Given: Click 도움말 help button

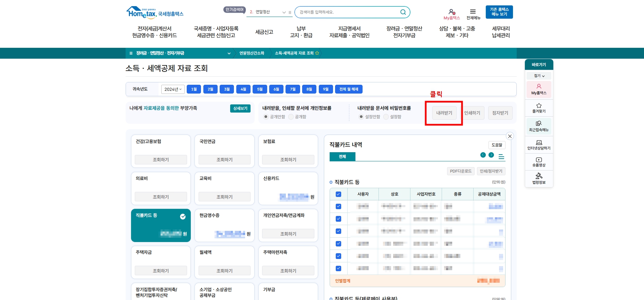Looking at the screenshot, I should tap(497, 145).
